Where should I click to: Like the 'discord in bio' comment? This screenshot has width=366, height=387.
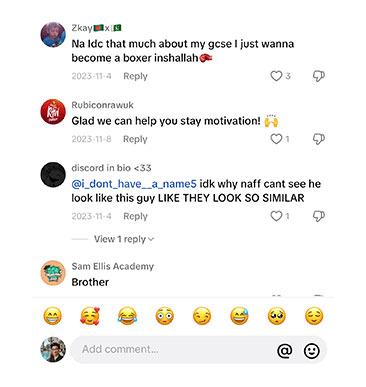coord(276,216)
